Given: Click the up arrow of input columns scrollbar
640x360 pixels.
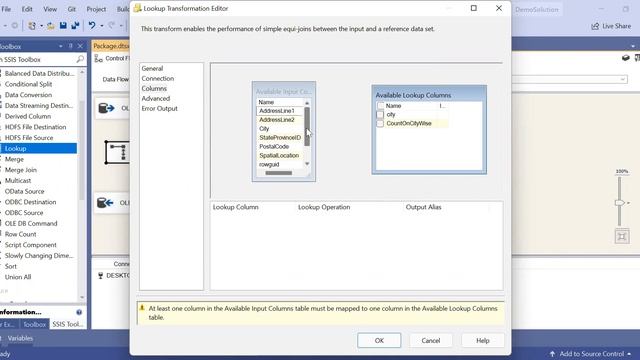Looking at the screenshot, I should tap(307, 103).
